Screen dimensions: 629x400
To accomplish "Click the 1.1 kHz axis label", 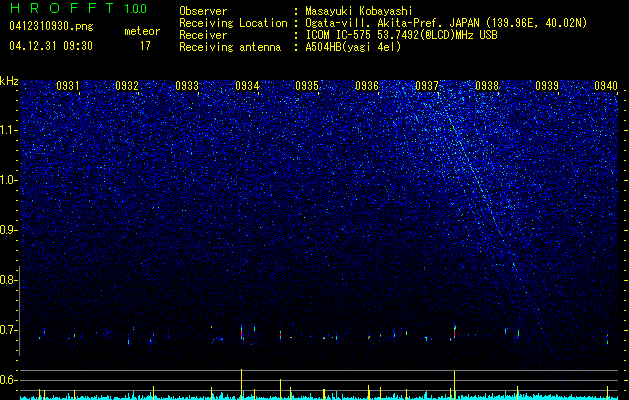I will pos(8,130).
